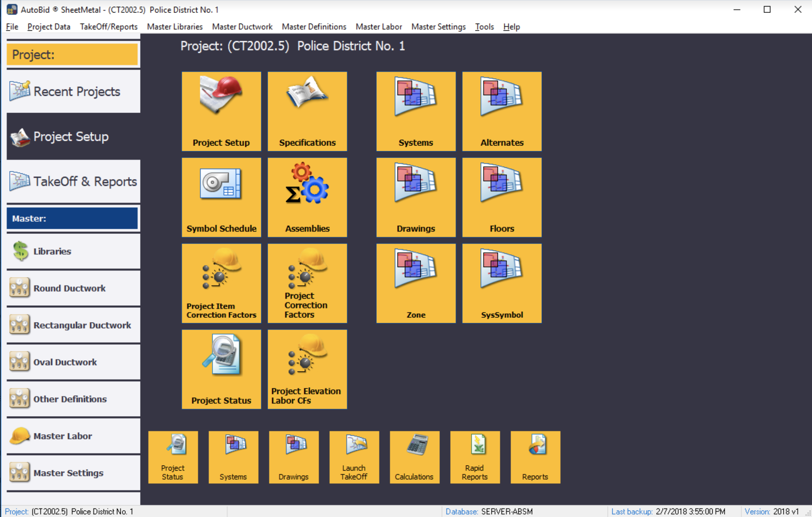Viewport: 812px width, 517px height.
Task: Click the Master Labor hard hat item
Action: [x=73, y=436]
